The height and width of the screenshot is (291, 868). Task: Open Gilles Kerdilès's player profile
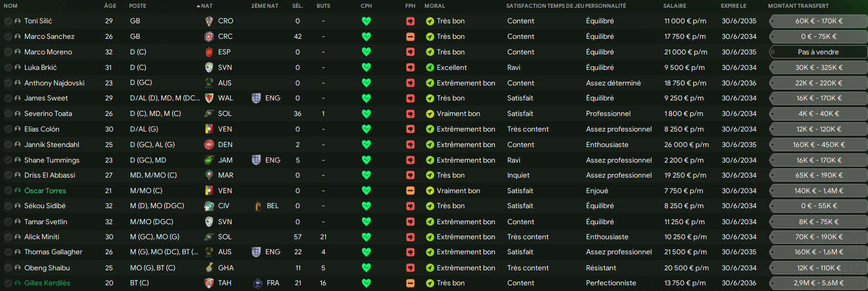[47, 283]
